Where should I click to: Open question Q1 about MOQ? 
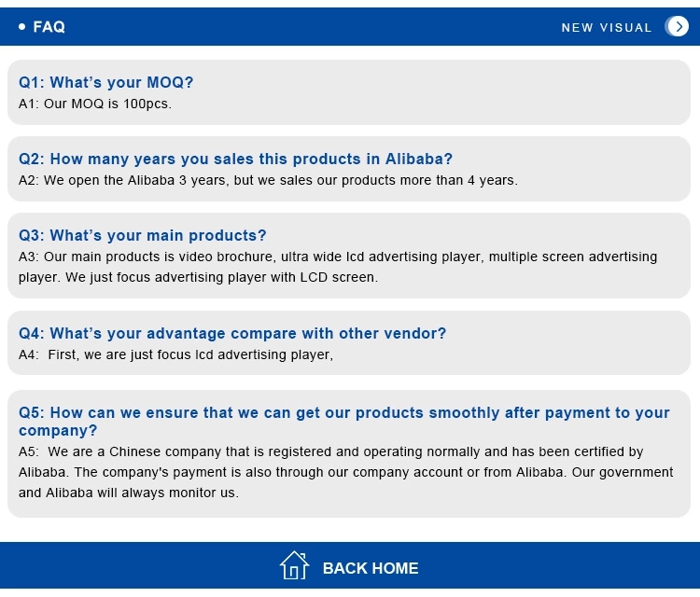(105, 82)
